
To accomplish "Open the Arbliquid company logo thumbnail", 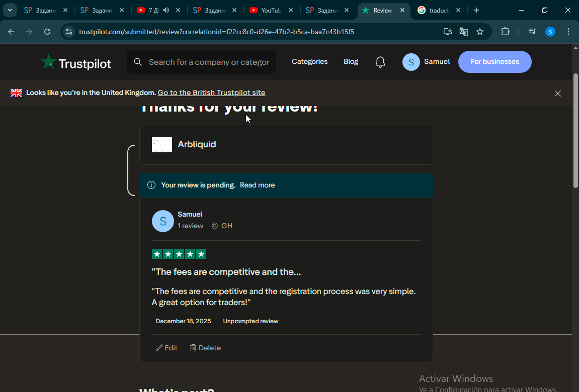I will (162, 145).
